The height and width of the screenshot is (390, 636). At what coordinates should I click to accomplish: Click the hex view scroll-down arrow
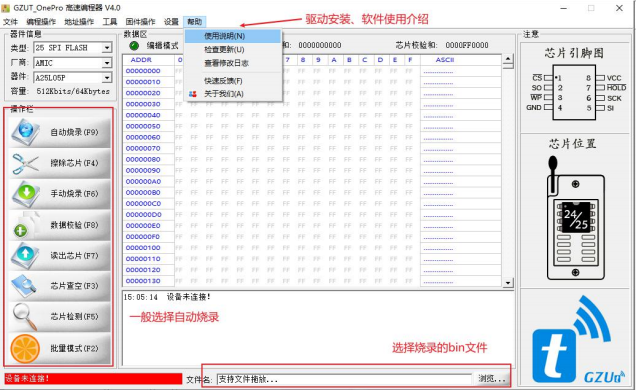[x=508, y=283]
